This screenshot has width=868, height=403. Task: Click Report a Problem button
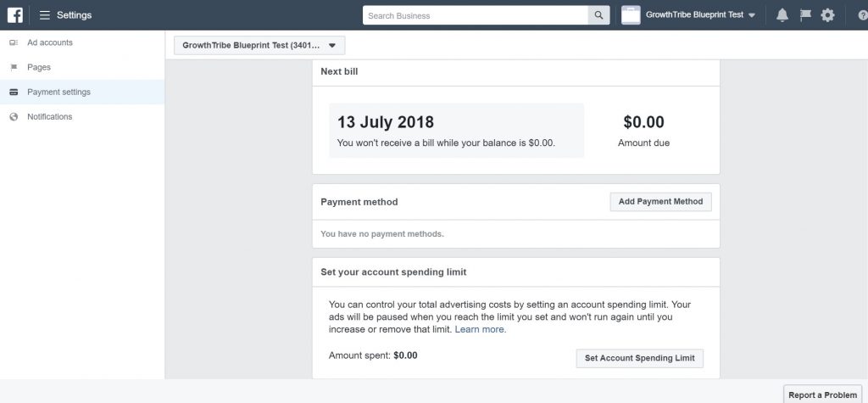click(x=822, y=395)
